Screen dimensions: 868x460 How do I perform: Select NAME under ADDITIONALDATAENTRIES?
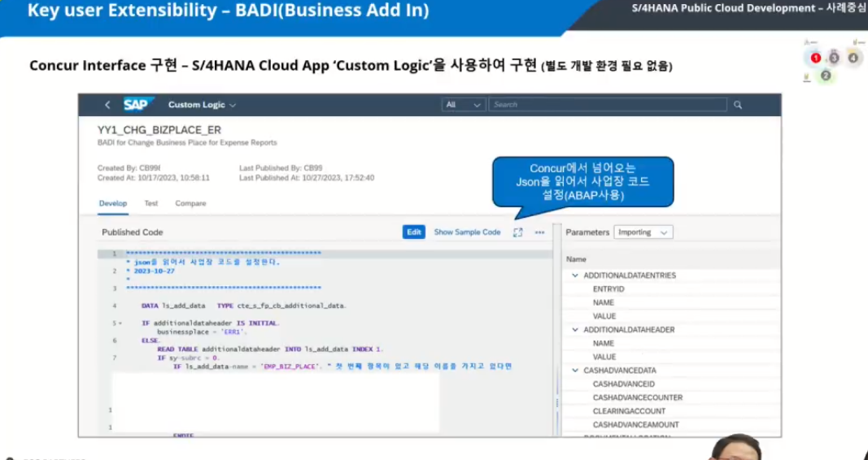(x=604, y=302)
